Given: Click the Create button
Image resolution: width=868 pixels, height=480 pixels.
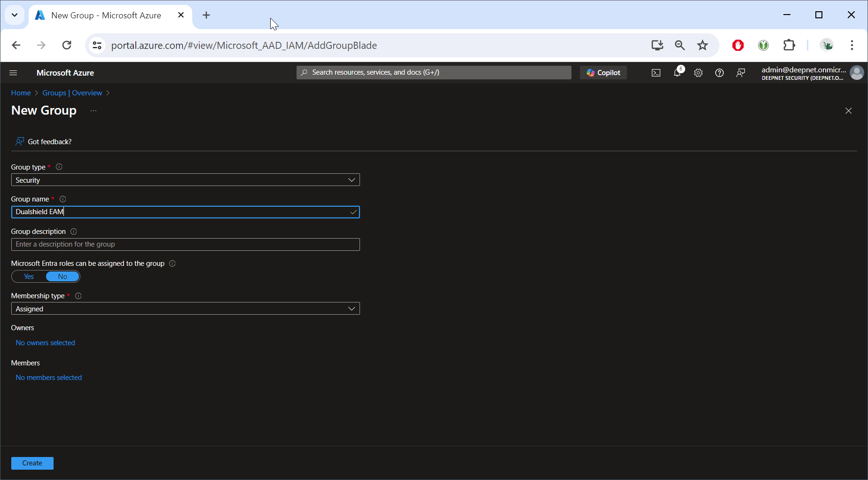Looking at the screenshot, I should click(x=32, y=463).
